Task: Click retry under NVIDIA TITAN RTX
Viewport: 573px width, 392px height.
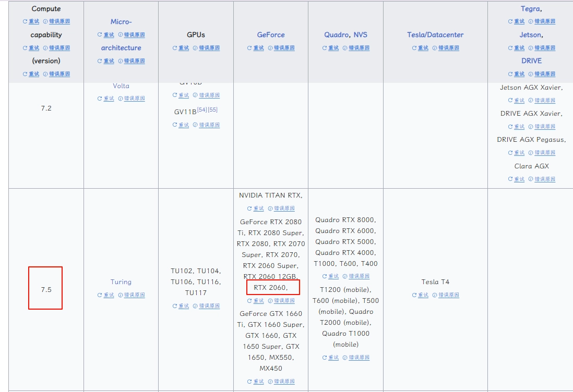Action: click(255, 209)
